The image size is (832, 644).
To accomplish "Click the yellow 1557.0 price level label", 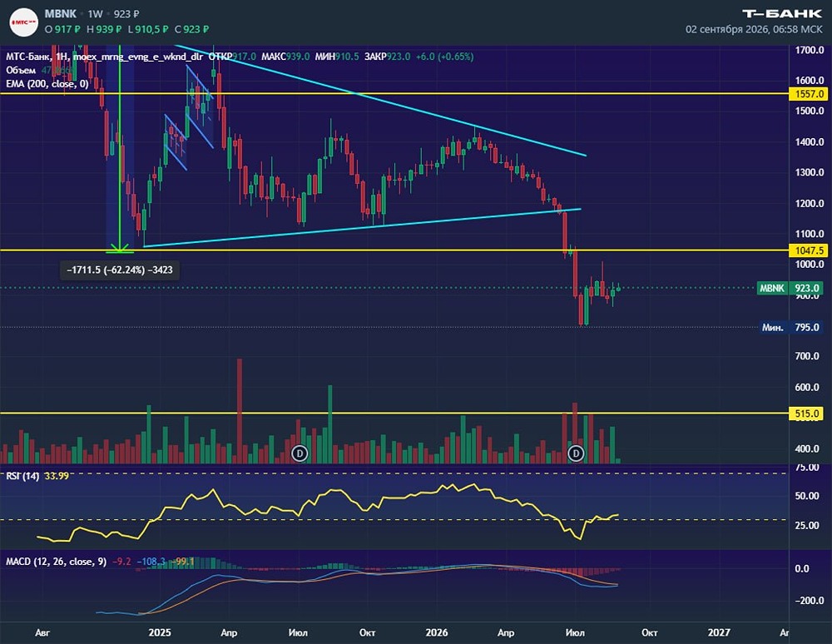I will click(808, 94).
